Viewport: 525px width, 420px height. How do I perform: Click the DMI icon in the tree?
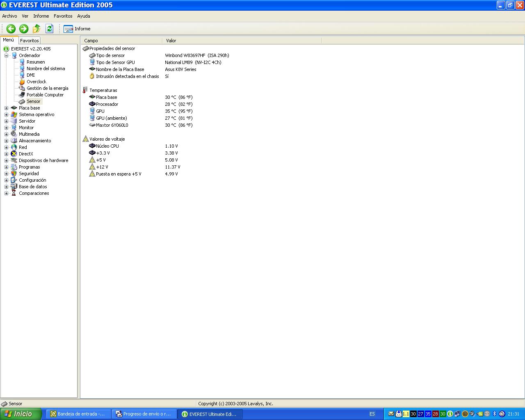click(22, 75)
